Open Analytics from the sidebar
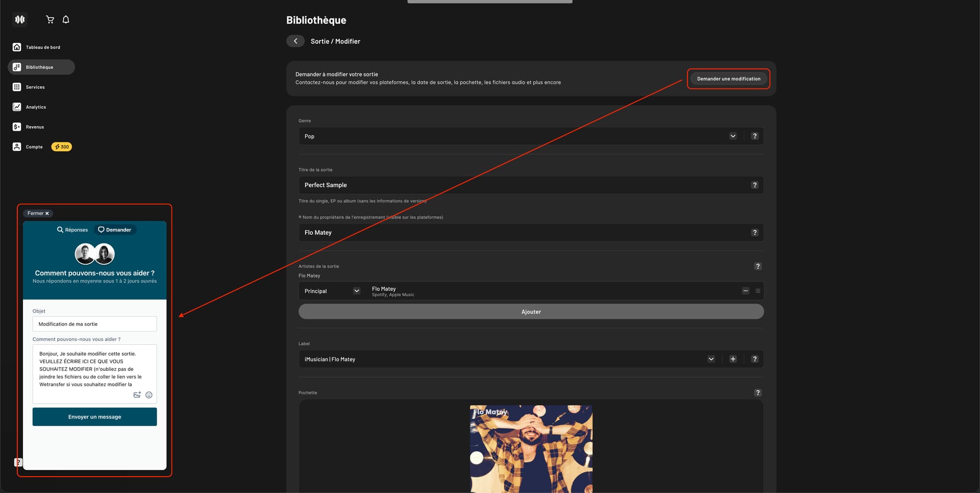This screenshot has width=980, height=493. [36, 107]
